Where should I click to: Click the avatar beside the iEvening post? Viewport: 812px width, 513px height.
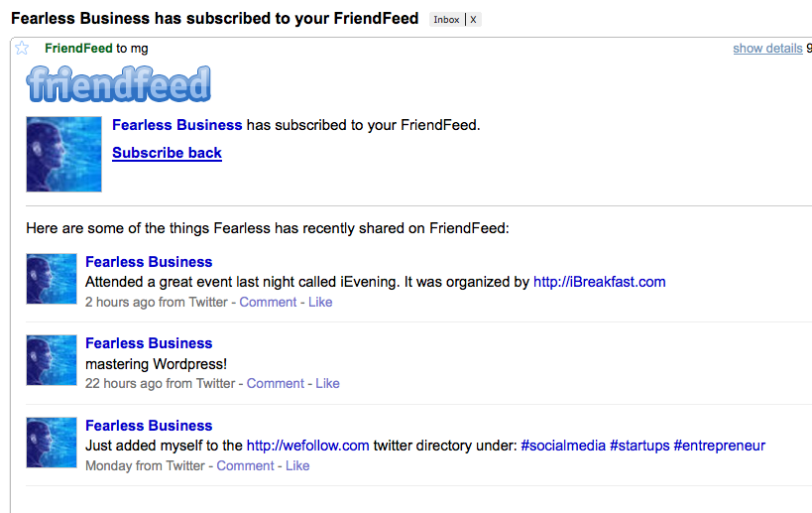point(52,279)
